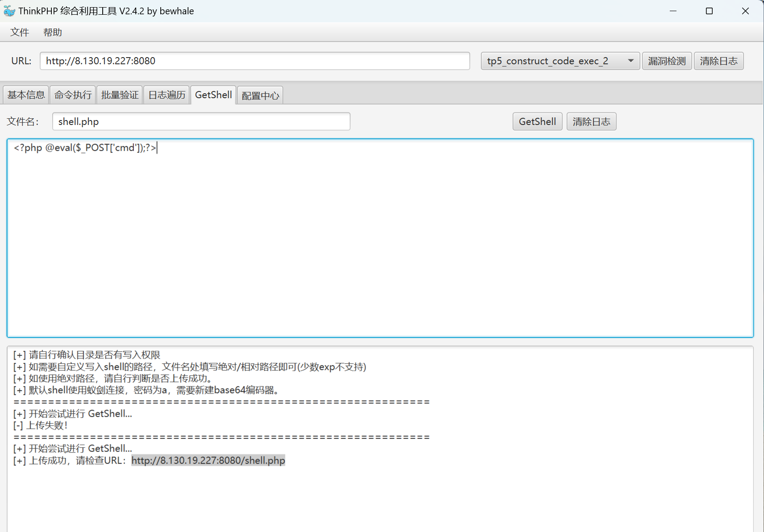The height and width of the screenshot is (532, 764).
Task: Click the URL: label
Action: [21, 61]
